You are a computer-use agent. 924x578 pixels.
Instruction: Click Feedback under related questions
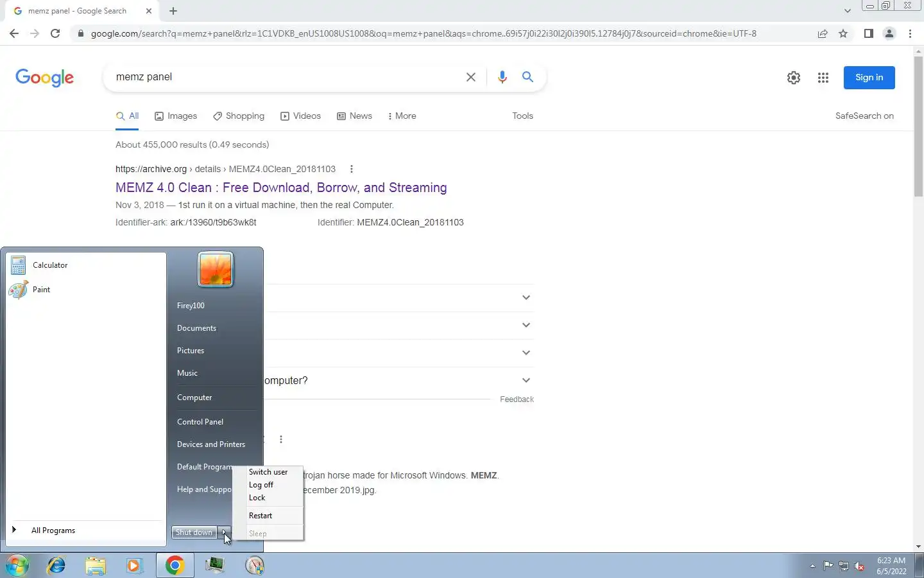tap(517, 399)
